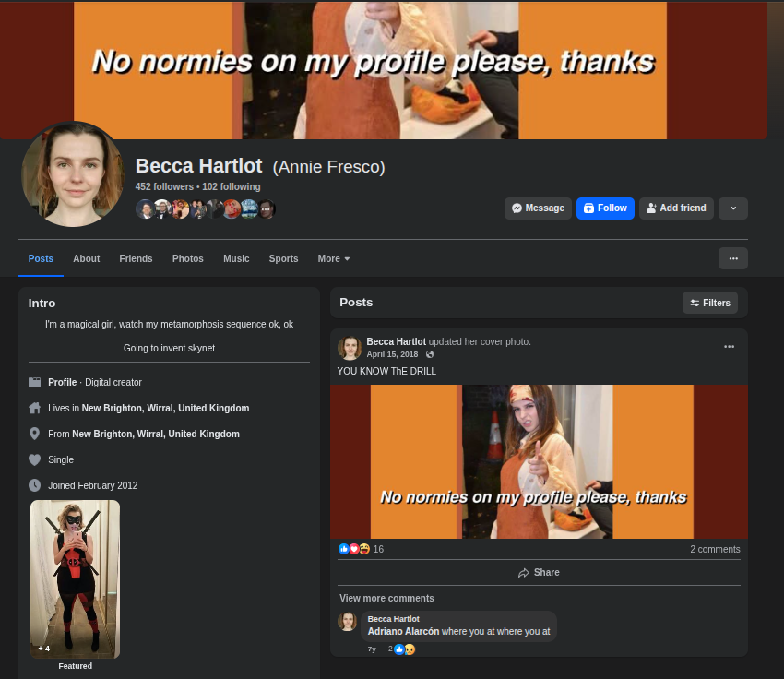Switch to the Photos tab
The width and height of the screenshot is (784, 679).
tap(188, 259)
